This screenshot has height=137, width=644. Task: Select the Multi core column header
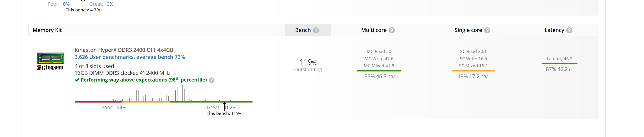tap(374, 30)
